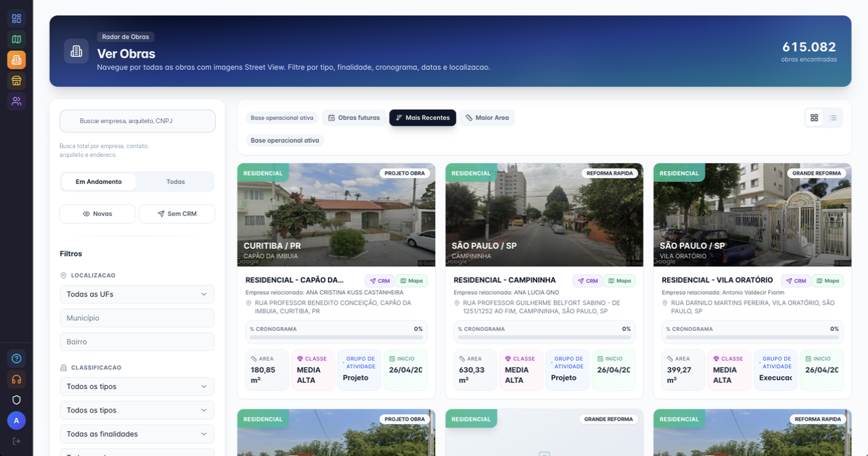Click the 180,85 m² area value
The height and width of the screenshot is (456, 868).
[x=263, y=375]
